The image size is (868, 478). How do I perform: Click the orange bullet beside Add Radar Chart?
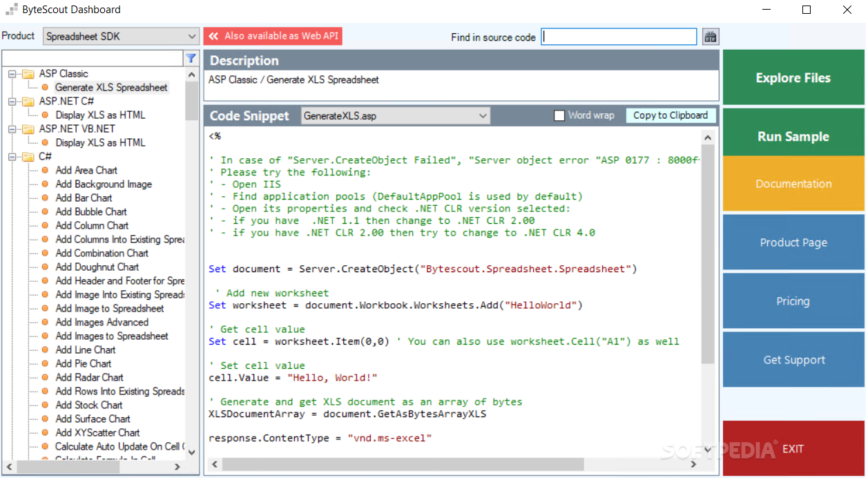point(45,378)
